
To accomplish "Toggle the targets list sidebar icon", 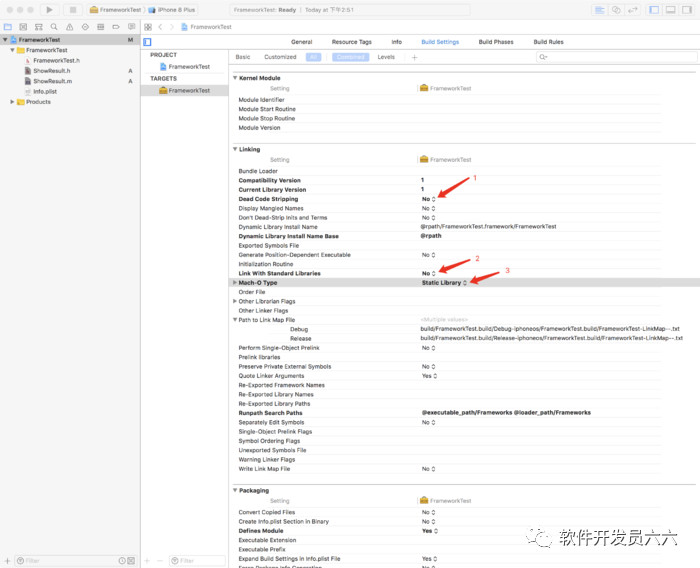I will (x=147, y=42).
